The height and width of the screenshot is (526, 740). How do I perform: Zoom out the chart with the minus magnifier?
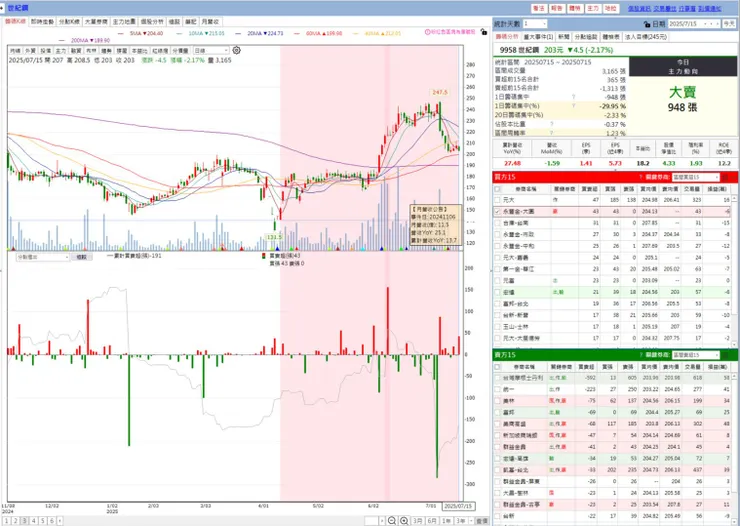(x=392, y=521)
